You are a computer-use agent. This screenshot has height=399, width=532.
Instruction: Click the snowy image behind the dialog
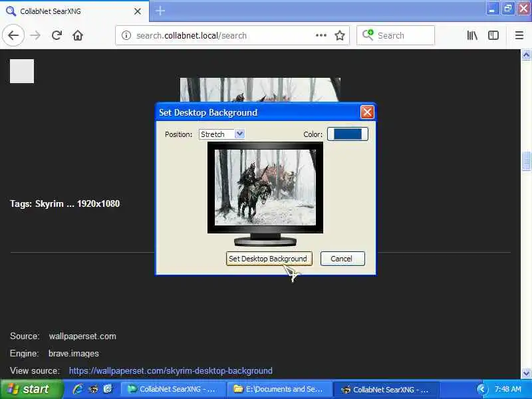point(260,90)
